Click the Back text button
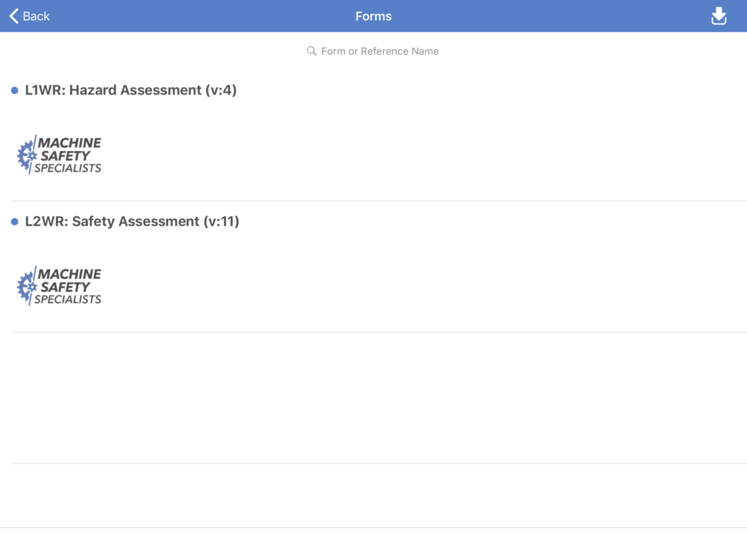The width and height of the screenshot is (747, 560). click(36, 16)
